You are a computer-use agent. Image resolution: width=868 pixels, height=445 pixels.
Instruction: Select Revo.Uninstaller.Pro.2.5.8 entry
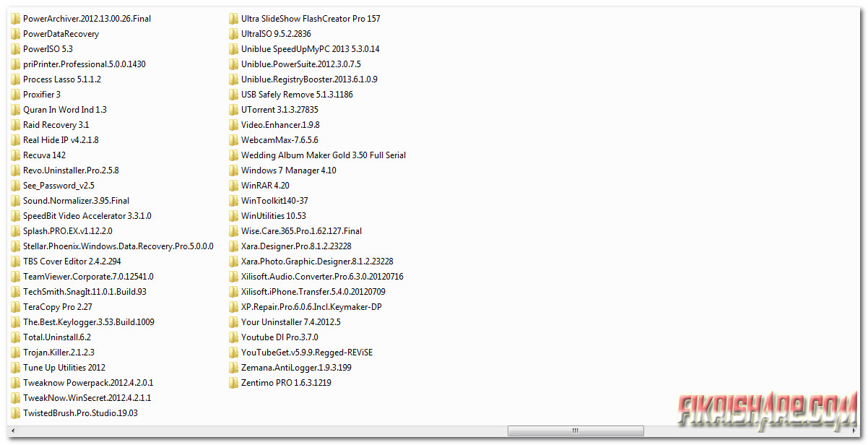[x=71, y=170]
